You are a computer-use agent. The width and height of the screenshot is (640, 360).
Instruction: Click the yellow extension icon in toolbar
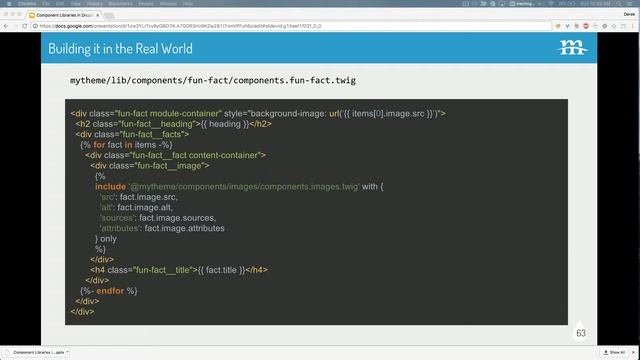click(x=558, y=26)
